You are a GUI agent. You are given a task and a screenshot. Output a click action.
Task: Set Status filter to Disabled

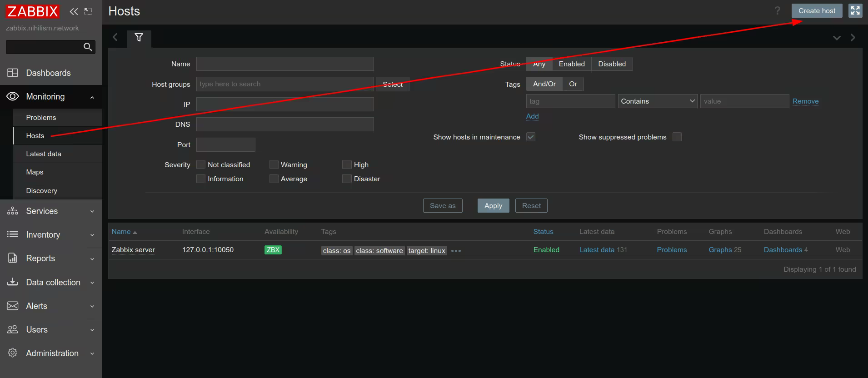pos(612,64)
